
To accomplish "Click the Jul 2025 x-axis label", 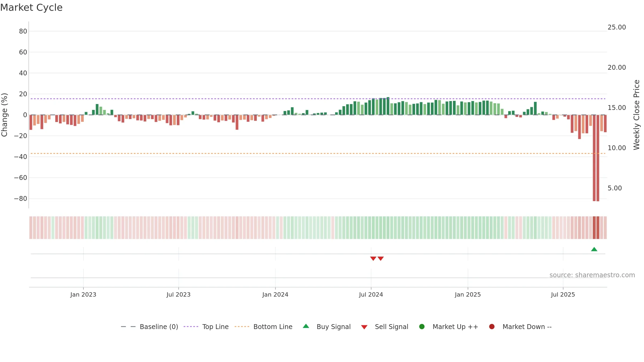I will pyautogui.click(x=563, y=294).
